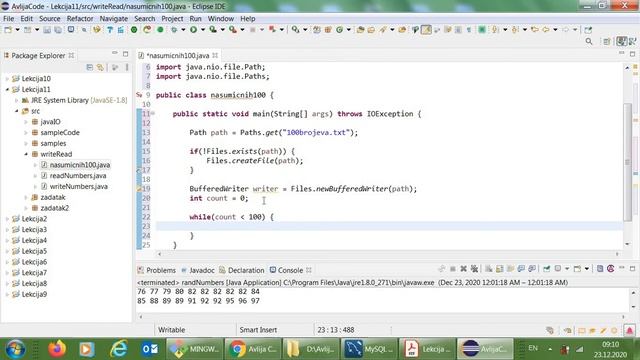Viewport: 640px width, 360px height.
Task: Click inside empty line 23 of editor
Action: point(388,226)
